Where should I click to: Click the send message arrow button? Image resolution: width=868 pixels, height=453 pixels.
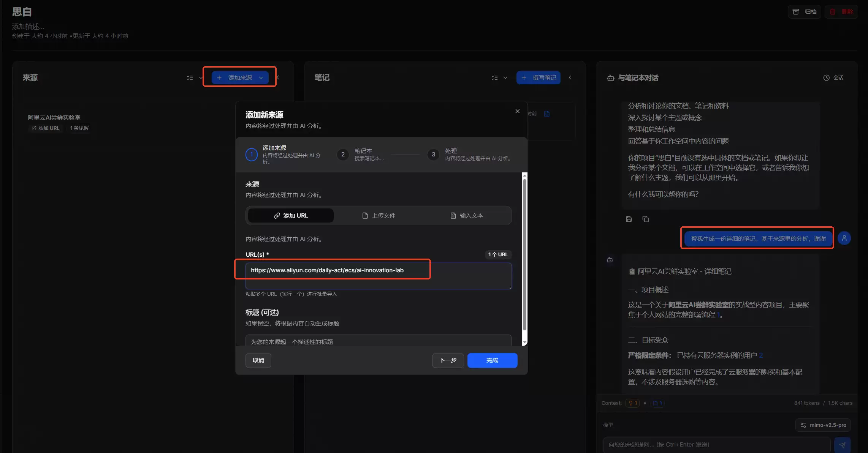coord(842,445)
